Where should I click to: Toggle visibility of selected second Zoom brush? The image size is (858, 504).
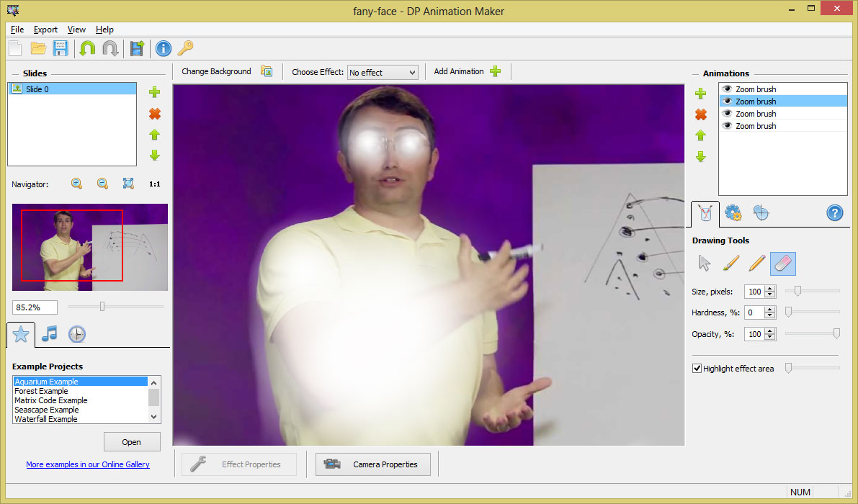click(x=727, y=101)
